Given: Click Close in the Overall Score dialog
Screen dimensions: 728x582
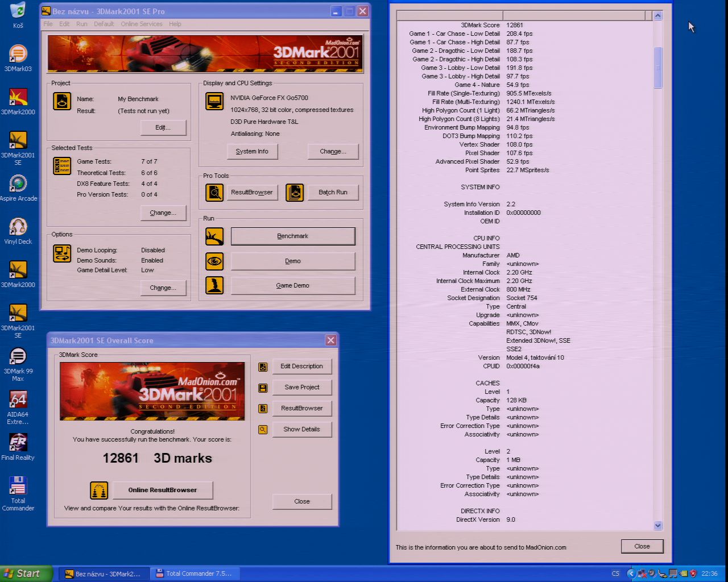Looking at the screenshot, I should (x=302, y=501).
